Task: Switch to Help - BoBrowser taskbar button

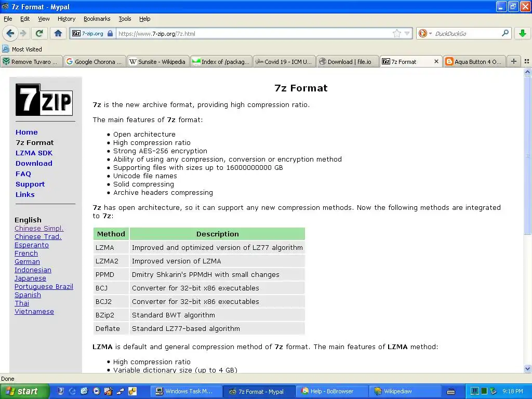Action: 332,391
